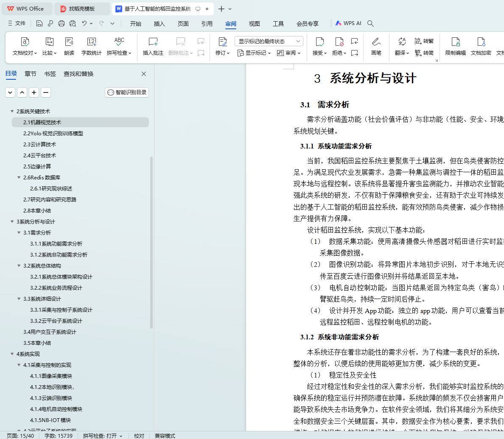
Task: Click 字数: 15739 in the status bar
Action: pyautogui.click(x=59, y=436)
